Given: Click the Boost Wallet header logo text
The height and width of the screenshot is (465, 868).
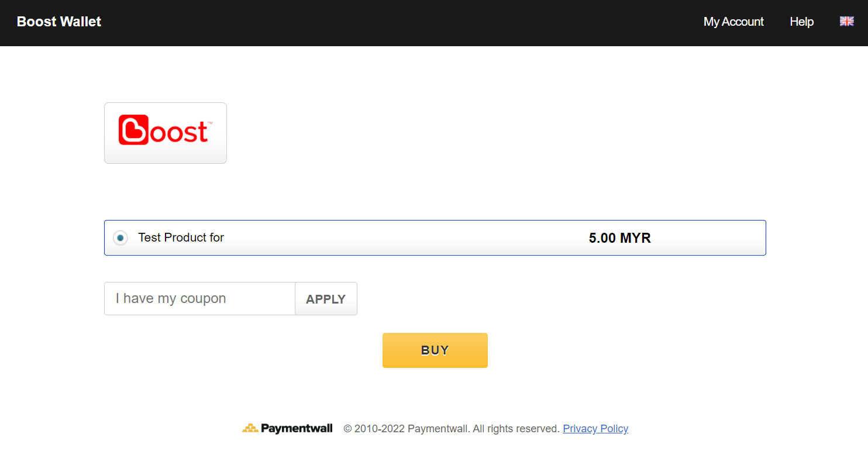Looking at the screenshot, I should (x=58, y=22).
